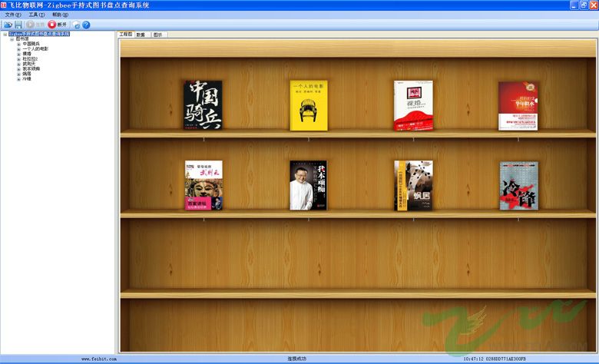Screen dimensions: 599x364
Task: Select 杜拉拉2 in the tree
Action: (30, 59)
